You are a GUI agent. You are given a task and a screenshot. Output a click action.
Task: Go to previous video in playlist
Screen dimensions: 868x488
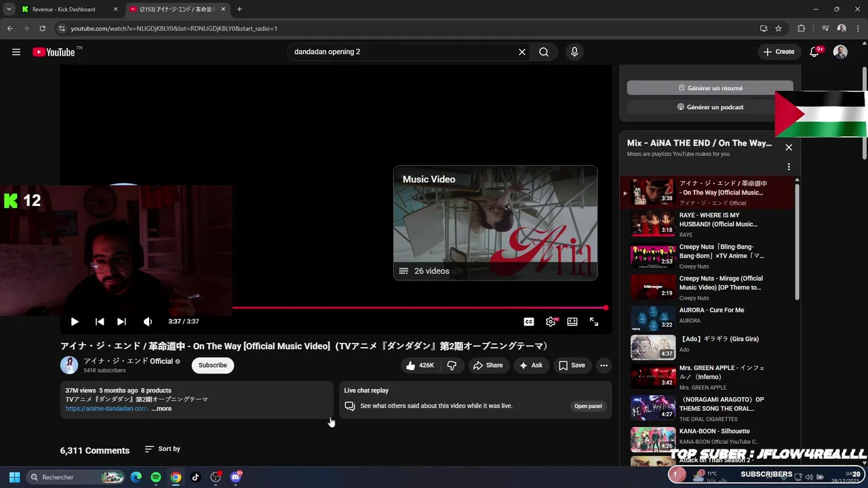(100, 322)
